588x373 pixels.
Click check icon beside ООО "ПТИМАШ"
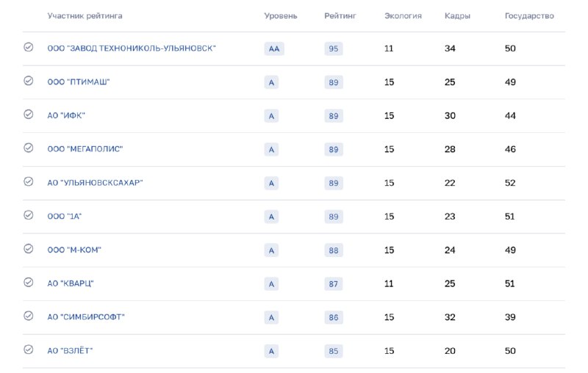click(29, 81)
